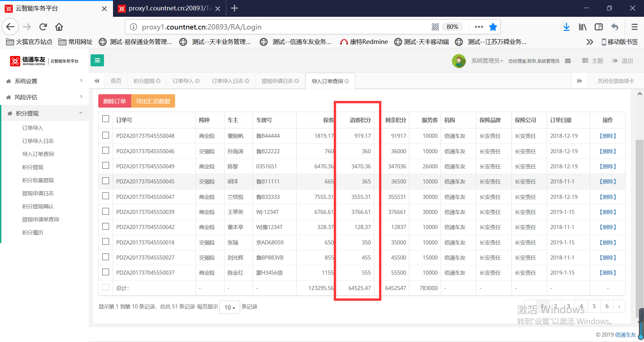Tick the select-all checkbox in table header

tap(106, 119)
